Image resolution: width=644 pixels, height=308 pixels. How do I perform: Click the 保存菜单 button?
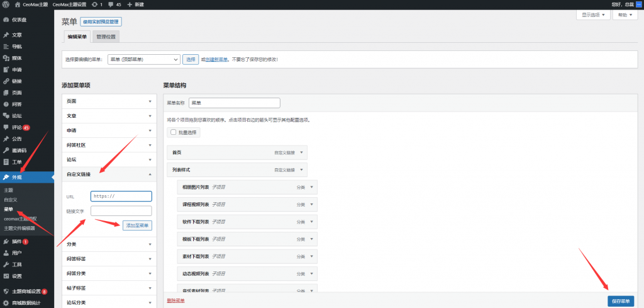point(621,301)
